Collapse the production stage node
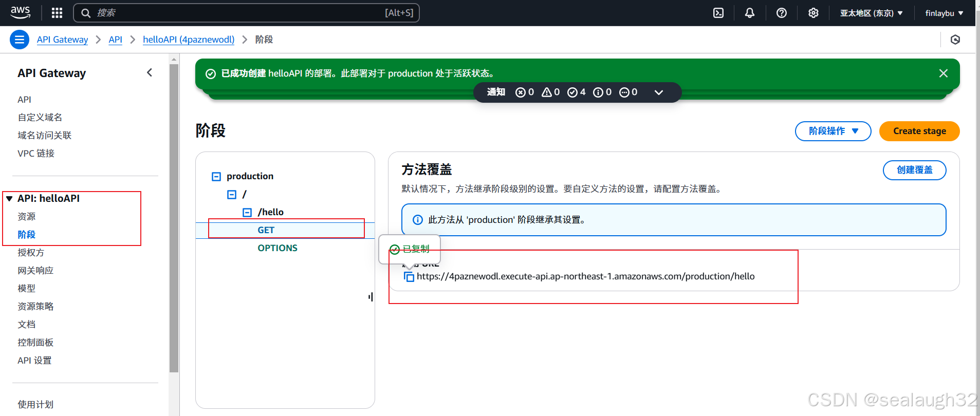The image size is (980, 416). click(x=216, y=177)
